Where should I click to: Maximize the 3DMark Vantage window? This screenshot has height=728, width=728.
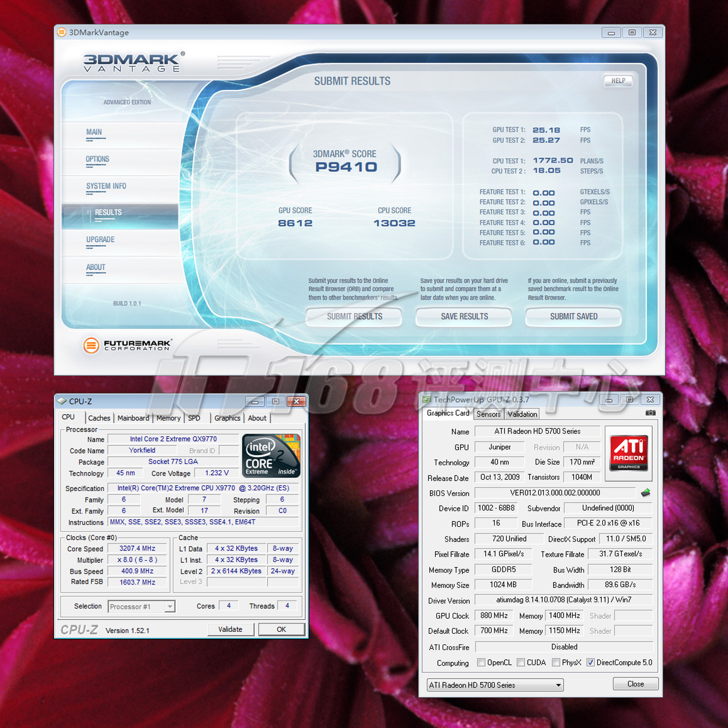[632, 32]
